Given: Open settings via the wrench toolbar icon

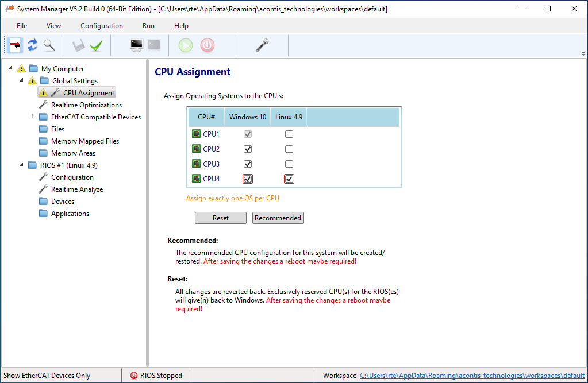Looking at the screenshot, I should tap(262, 45).
